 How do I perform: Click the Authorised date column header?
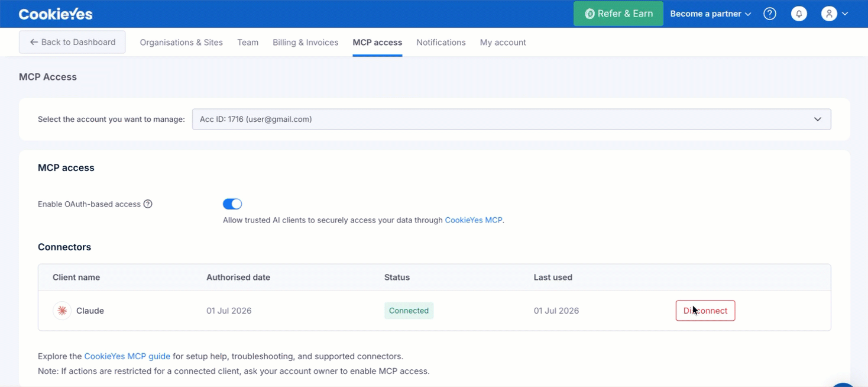coord(238,278)
